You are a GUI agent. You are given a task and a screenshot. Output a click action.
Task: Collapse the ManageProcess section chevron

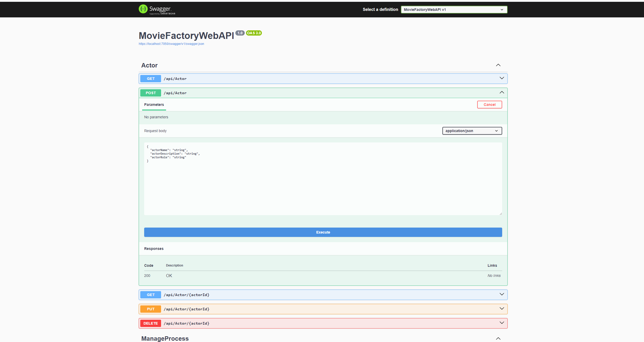(498, 338)
